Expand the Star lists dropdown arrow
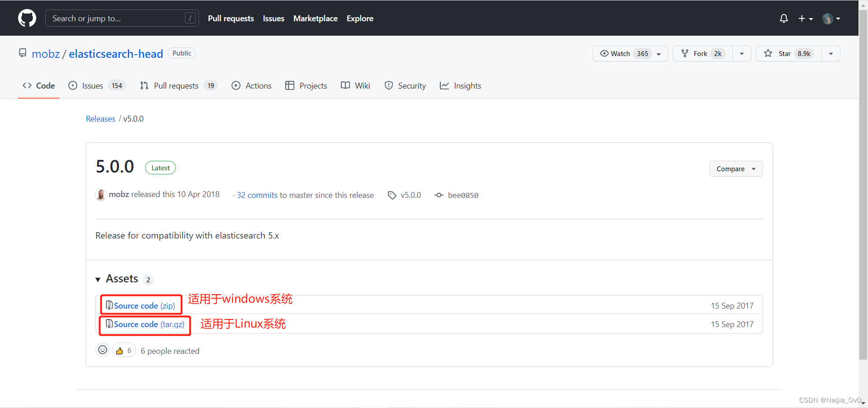Image resolution: width=868 pixels, height=408 pixels. click(831, 54)
